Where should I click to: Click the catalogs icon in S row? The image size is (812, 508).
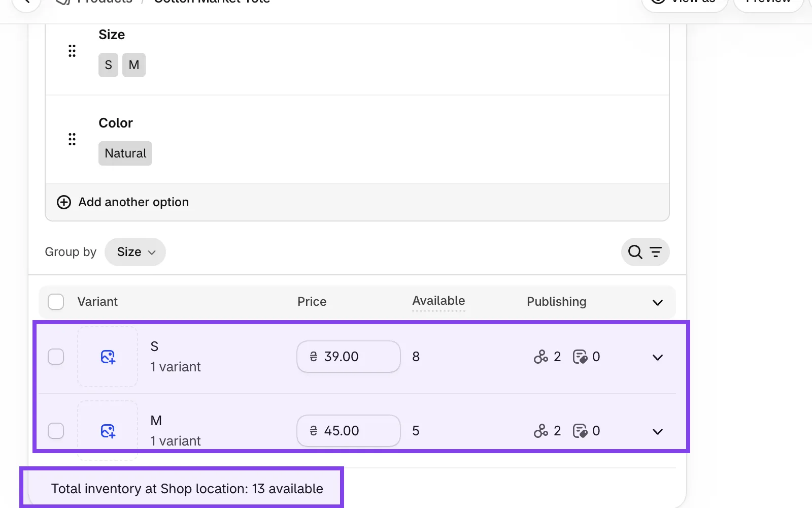(x=580, y=357)
